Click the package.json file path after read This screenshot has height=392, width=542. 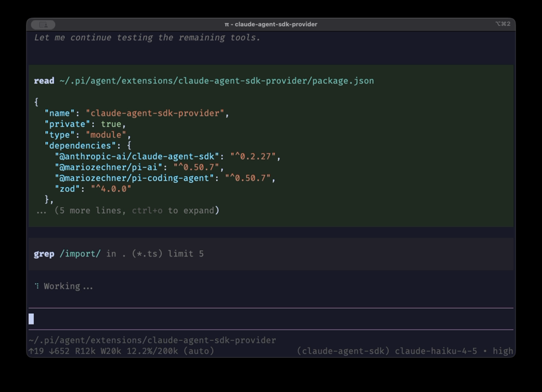[216, 81]
